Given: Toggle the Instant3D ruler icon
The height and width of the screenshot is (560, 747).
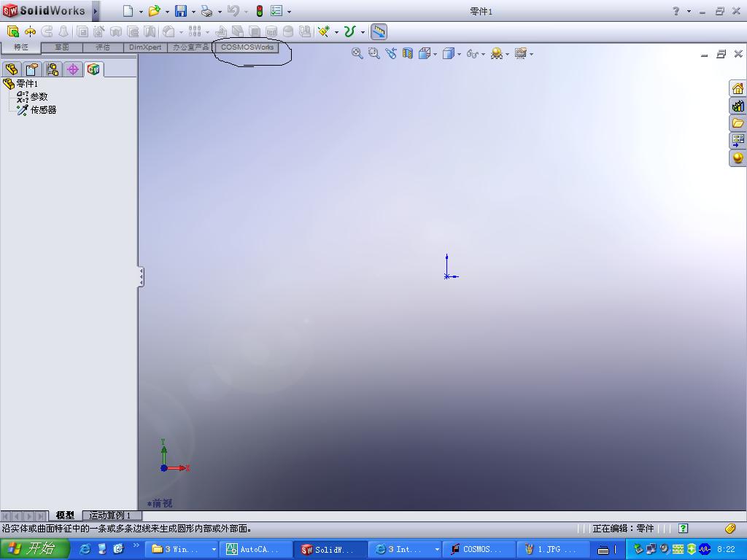Looking at the screenshot, I should [x=379, y=32].
